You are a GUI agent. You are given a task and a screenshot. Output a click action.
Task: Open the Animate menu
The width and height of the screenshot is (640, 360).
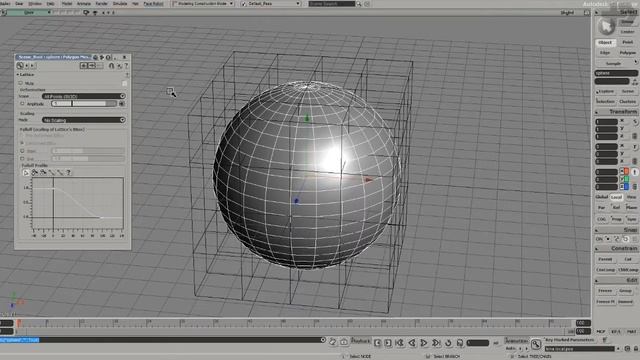point(84,3)
